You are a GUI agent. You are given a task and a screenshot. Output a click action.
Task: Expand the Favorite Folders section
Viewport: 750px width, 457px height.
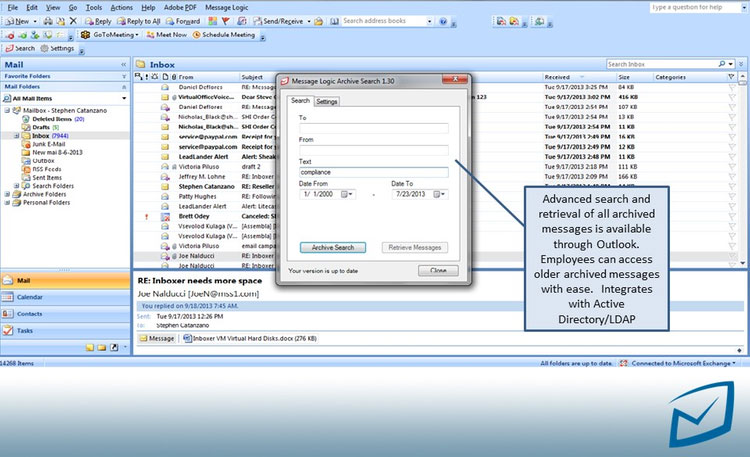[x=124, y=76]
